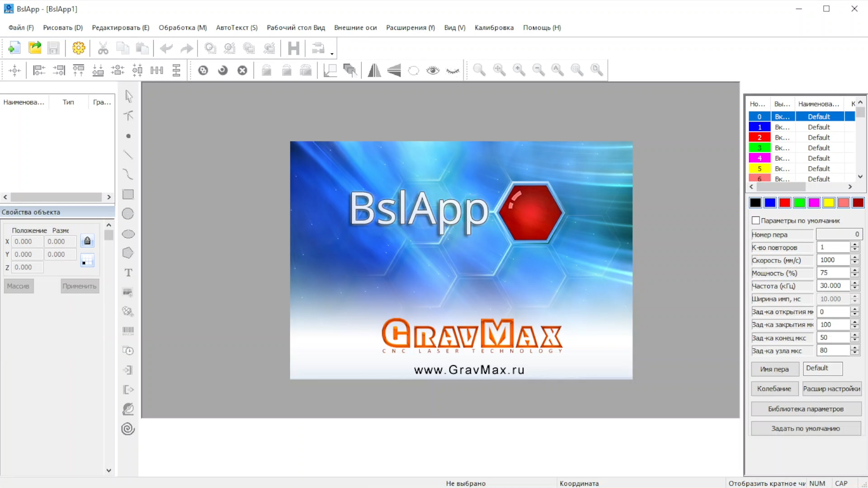The image size is (868, 488).
Task: Select the Spiral tool at toolbox bottom
Action: click(128, 429)
